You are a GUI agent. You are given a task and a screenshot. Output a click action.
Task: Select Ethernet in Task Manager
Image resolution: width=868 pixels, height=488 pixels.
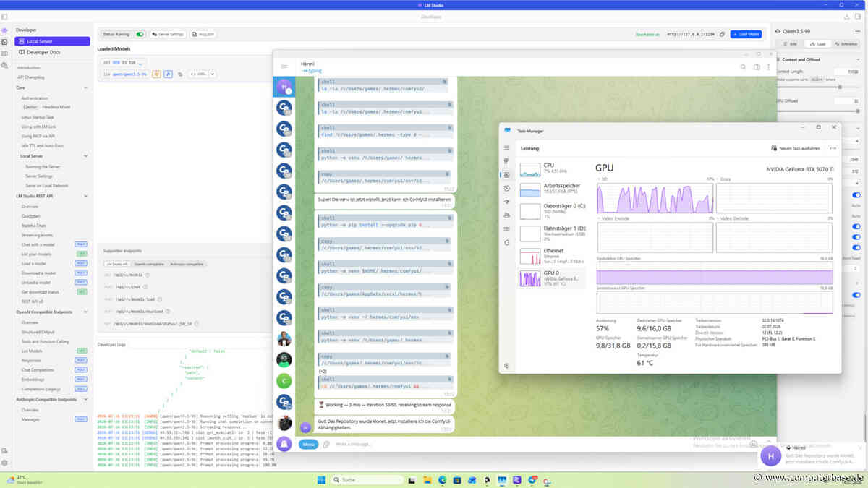tap(553, 256)
